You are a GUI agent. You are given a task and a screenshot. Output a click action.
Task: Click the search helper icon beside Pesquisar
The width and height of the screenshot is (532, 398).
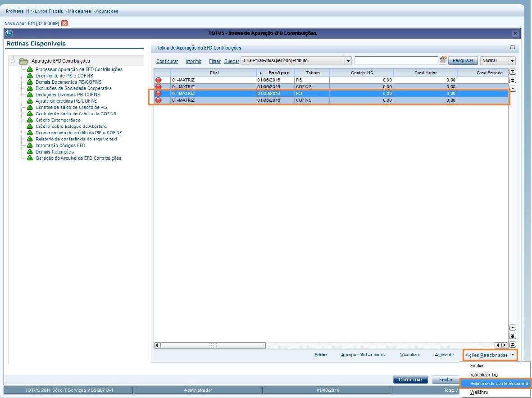pos(443,60)
